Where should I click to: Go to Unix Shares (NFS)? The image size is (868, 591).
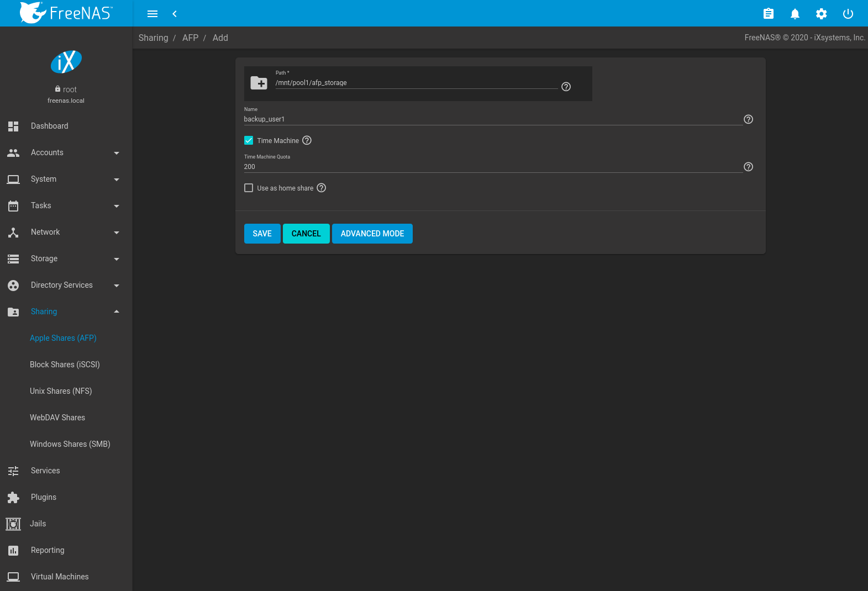coord(61,391)
